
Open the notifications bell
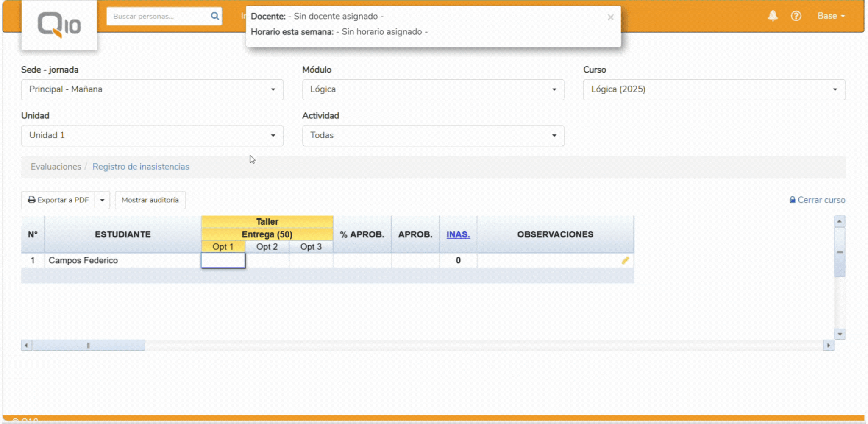[773, 16]
